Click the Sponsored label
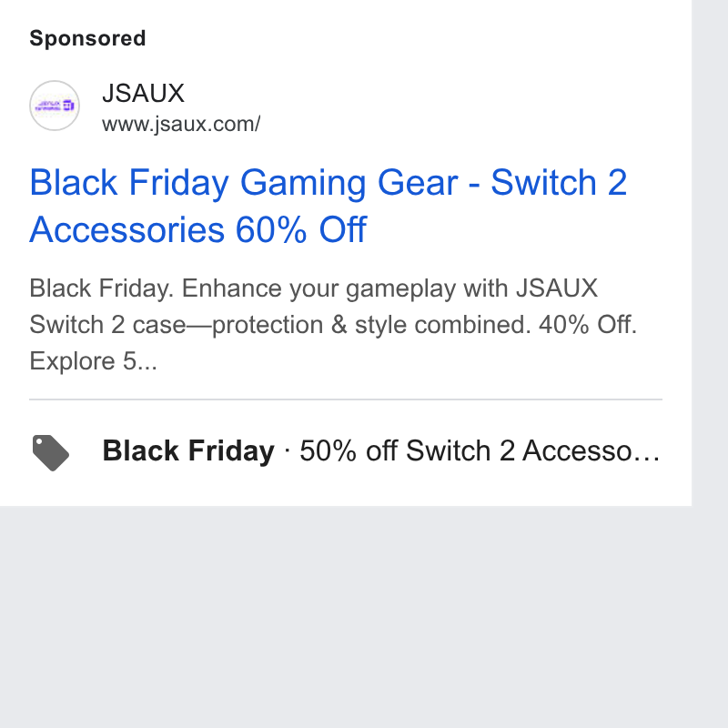This screenshot has height=728, width=728. (87, 38)
